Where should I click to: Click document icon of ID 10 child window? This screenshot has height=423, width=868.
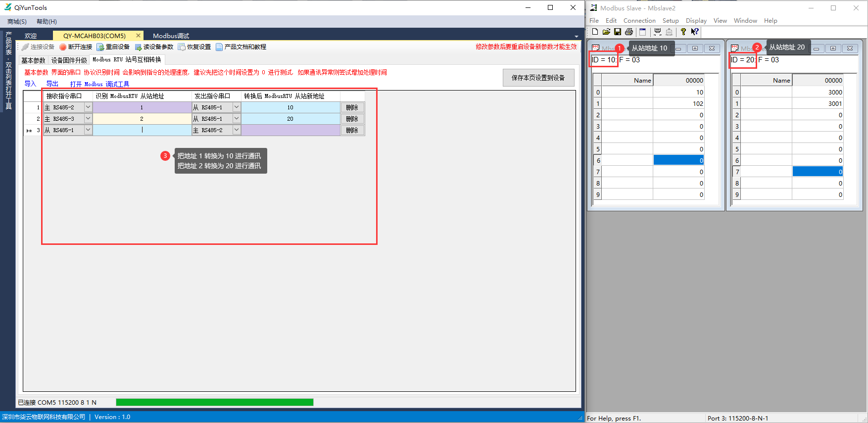[596, 48]
